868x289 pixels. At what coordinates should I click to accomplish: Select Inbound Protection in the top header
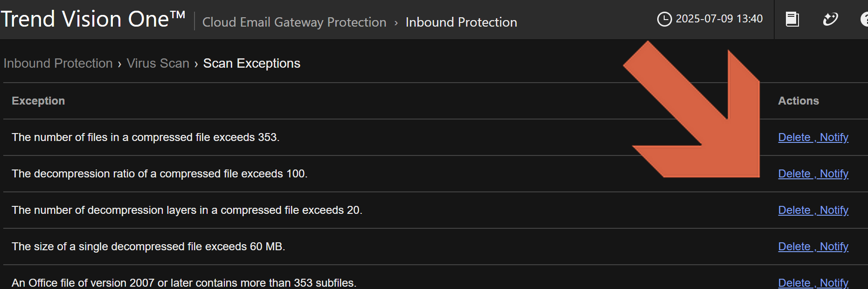point(461,22)
